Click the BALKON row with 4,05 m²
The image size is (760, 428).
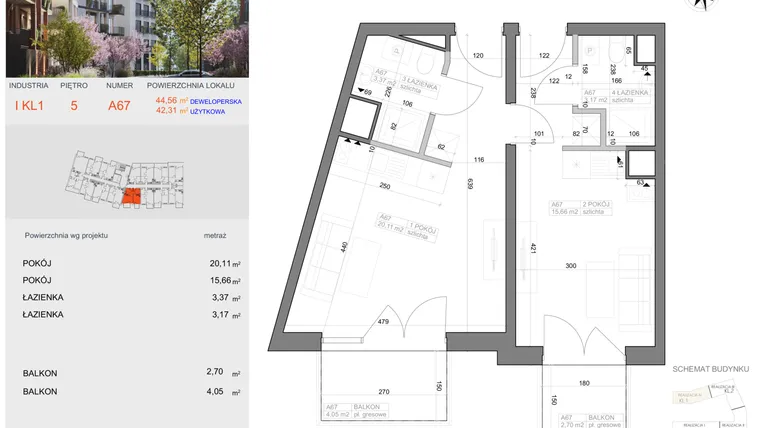click(131, 391)
